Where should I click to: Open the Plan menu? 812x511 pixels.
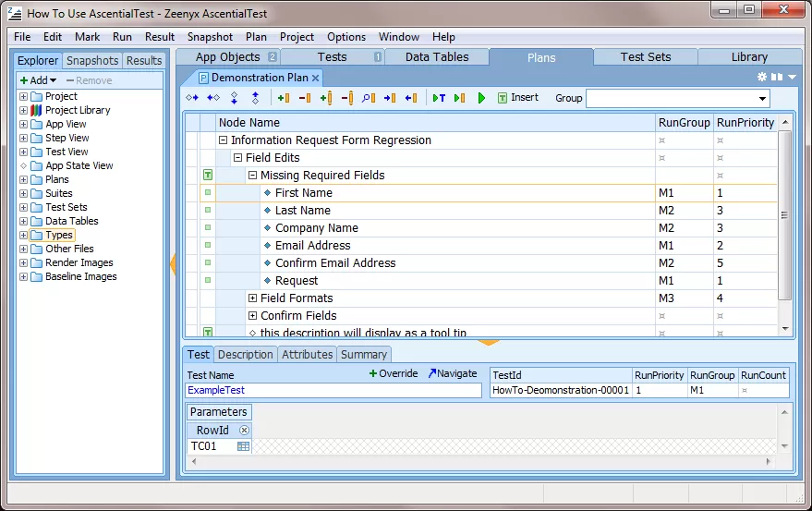coord(256,37)
